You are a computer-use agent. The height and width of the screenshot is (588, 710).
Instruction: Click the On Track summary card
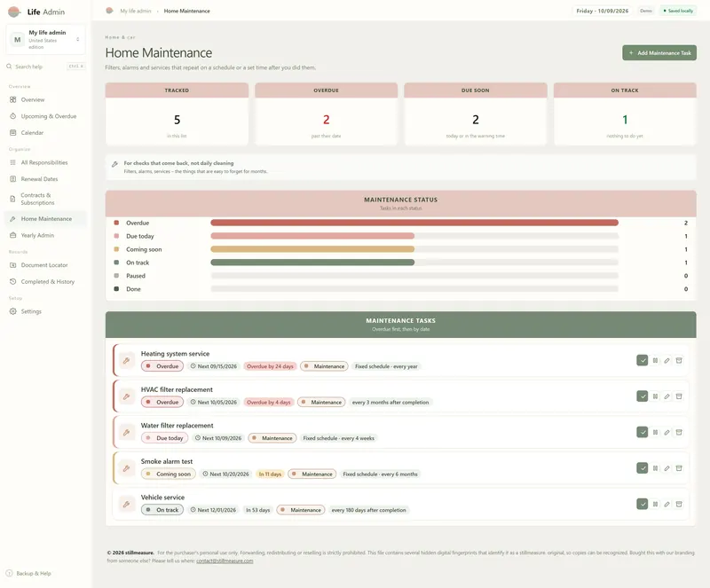pos(625,114)
